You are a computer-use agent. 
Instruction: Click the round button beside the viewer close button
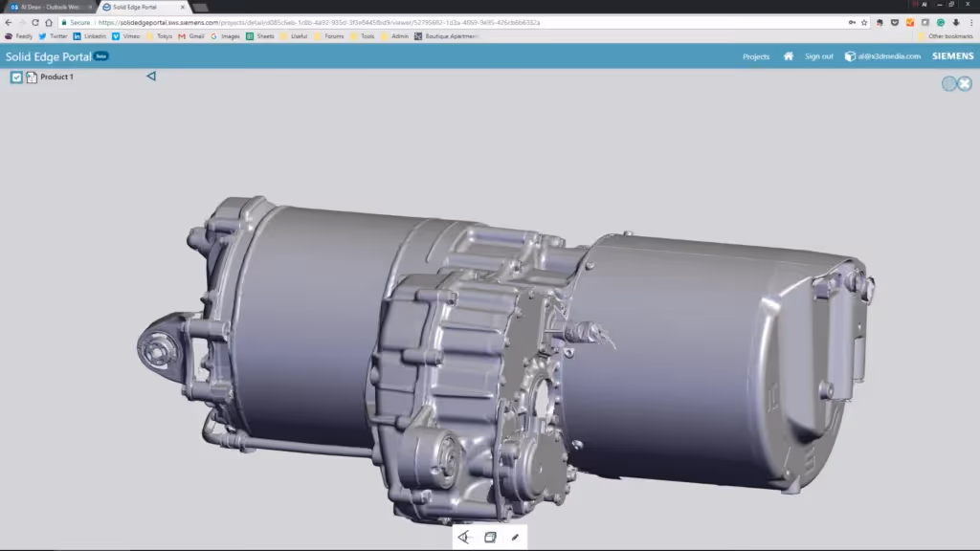tap(949, 83)
